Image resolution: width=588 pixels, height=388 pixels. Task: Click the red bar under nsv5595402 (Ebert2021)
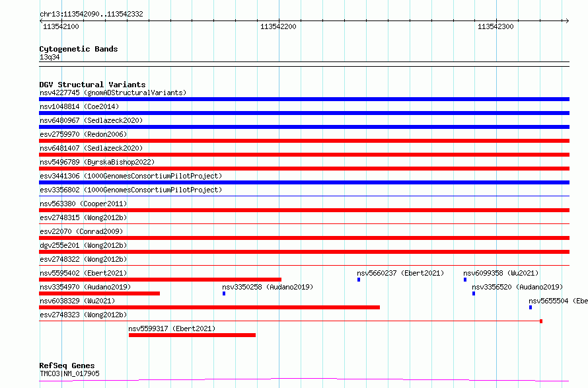point(160,280)
